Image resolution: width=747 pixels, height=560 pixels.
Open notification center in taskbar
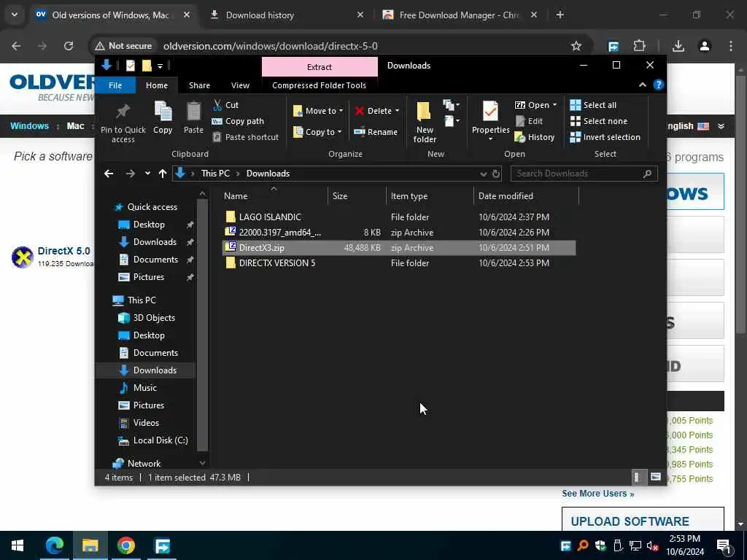[x=724, y=545]
